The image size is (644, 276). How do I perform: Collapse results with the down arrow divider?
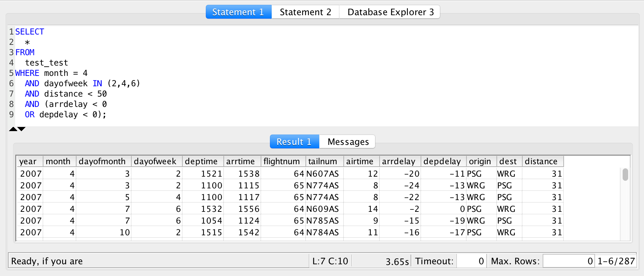click(22, 129)
